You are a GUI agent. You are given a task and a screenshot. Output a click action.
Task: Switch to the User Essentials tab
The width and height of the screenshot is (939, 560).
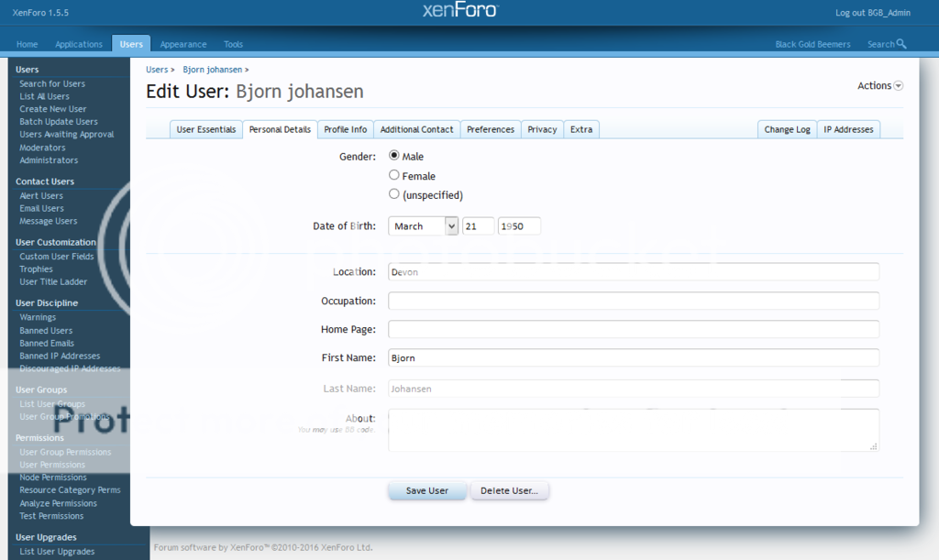206,130
